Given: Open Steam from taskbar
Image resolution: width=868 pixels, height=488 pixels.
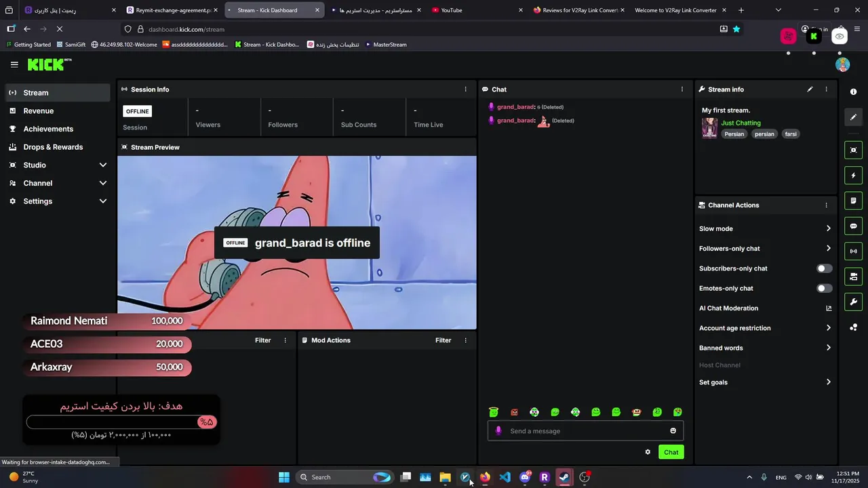Looking at the screenshot, I should point(564,477).
